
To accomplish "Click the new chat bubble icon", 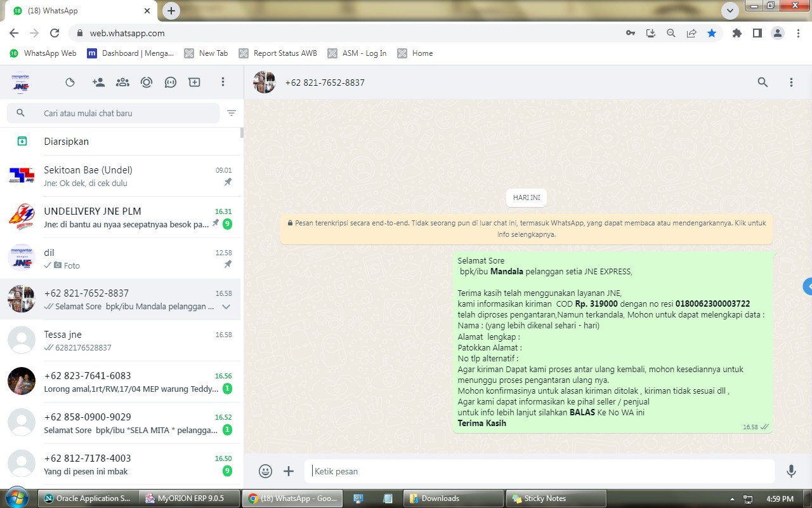I will coord(170,82).
